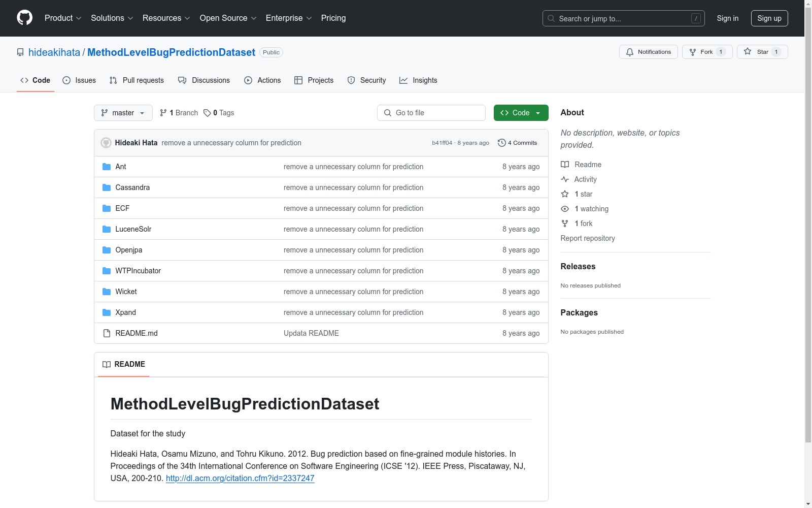Open the Cassandra folder

click(132, 187)
